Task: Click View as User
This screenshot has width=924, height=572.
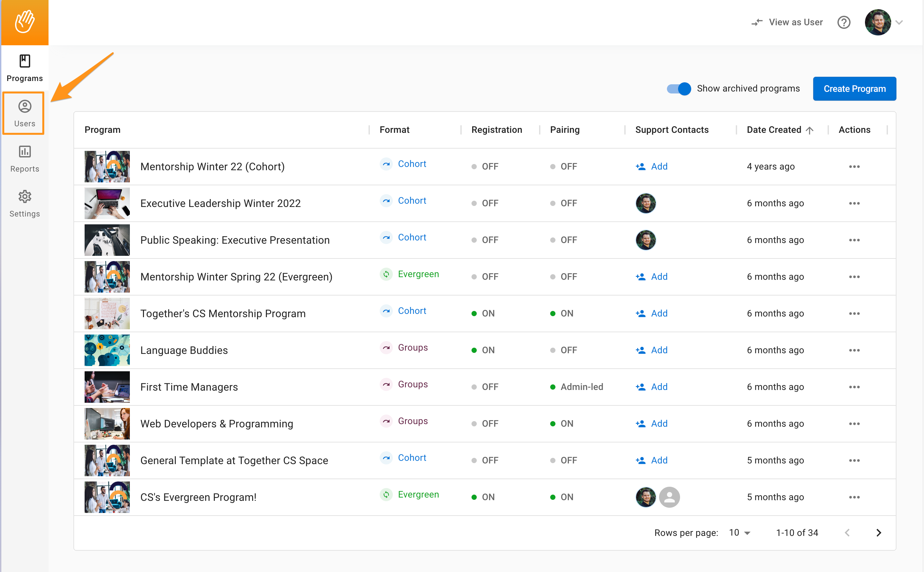Action: point(787,22)
